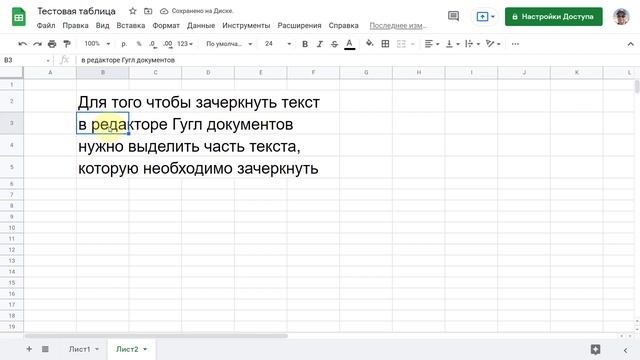Screen dimensions: 640x360
Task: Toggle bold formatting
Action: (305, 44)
